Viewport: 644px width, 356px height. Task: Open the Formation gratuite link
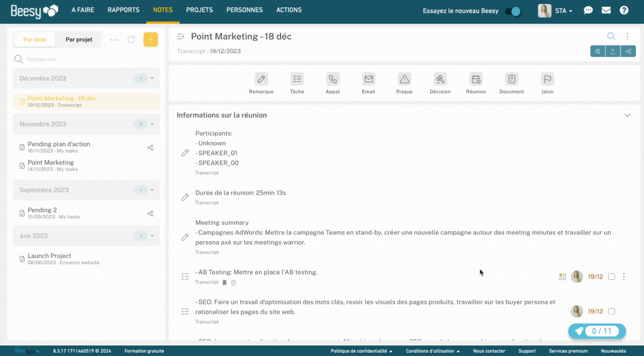click(x=144, y=351)
